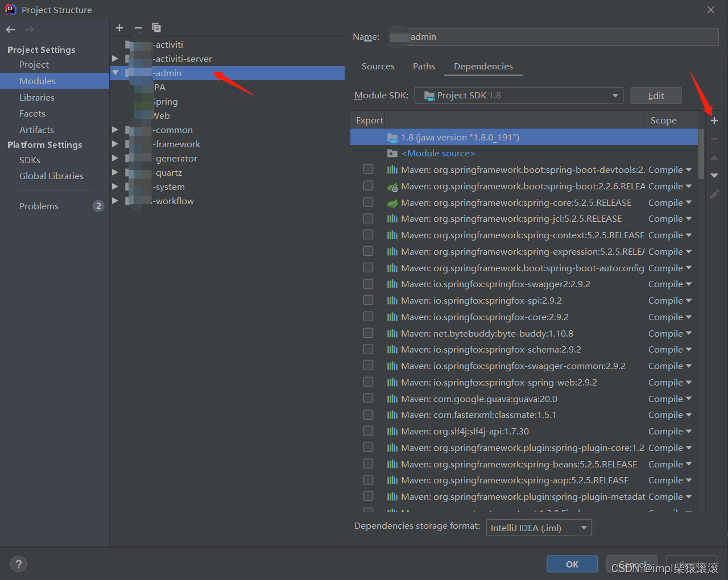Screen dimensions: 728x580
Task: Open the Facets settings page
Action: (32, 114)
